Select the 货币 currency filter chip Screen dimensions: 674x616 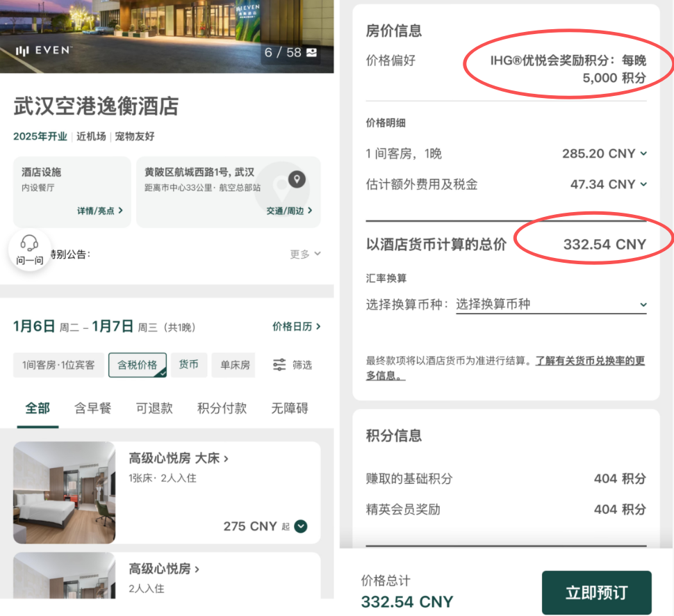[189, 365]
